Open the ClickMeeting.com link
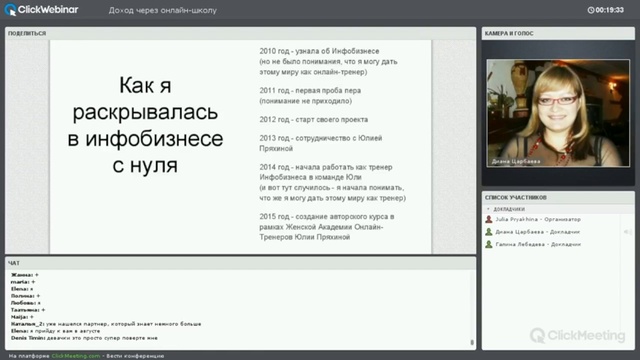Viewport: 640px width, 360px height. [x=76, y=356]
